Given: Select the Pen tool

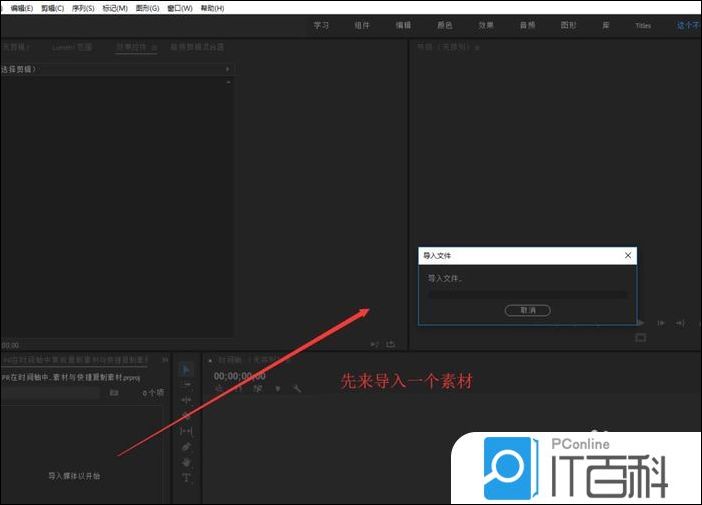Looking at the screenshot, I should (187, 447).
